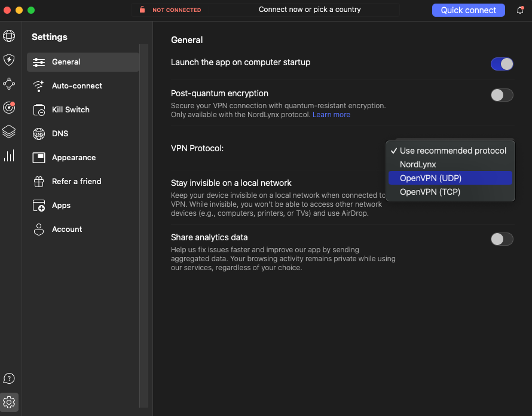532x416 pixels.
Task: Select OpenVPN (UDP) protocol
Action: pos(450,178)
